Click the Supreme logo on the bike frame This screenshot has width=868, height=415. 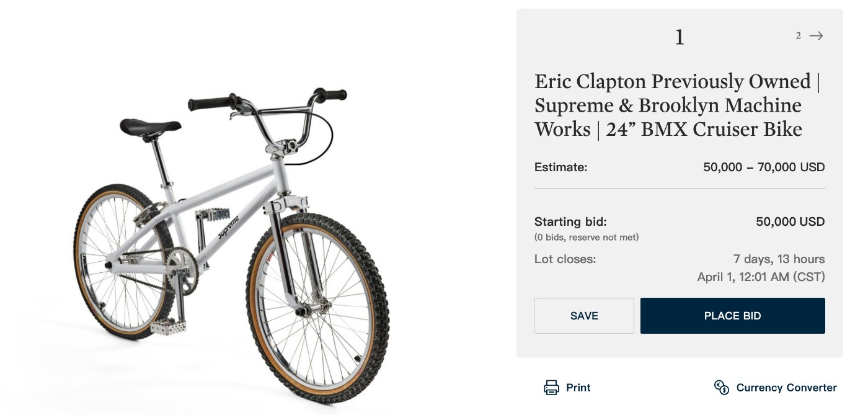228,227
